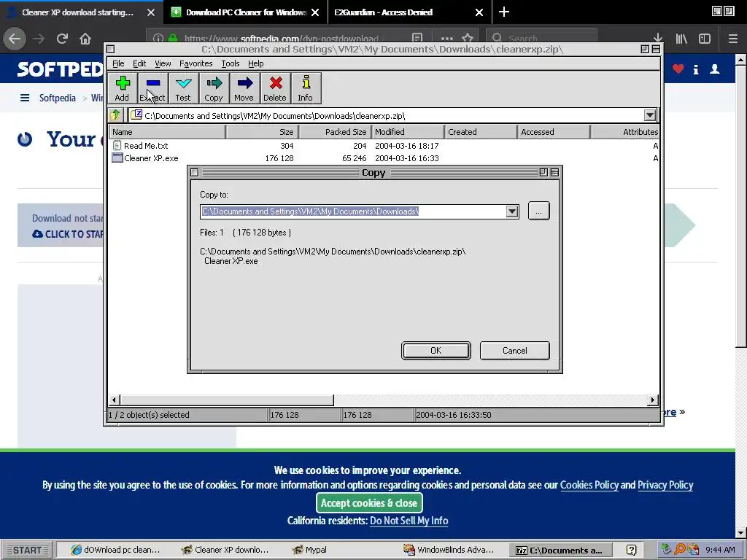
Task: Click the Add toolbar button in 7-Zip
Action: point(122,88)
